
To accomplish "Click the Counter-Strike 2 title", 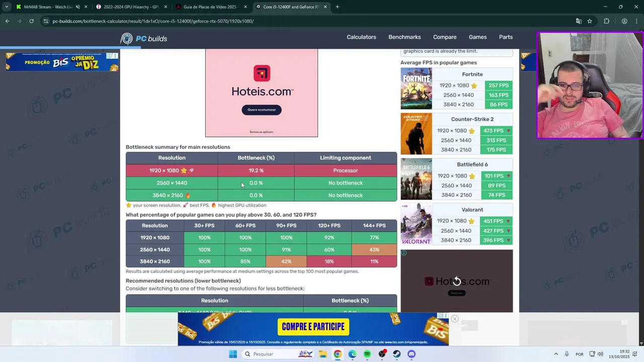I will pyautogui.click(x=472, y=119).
